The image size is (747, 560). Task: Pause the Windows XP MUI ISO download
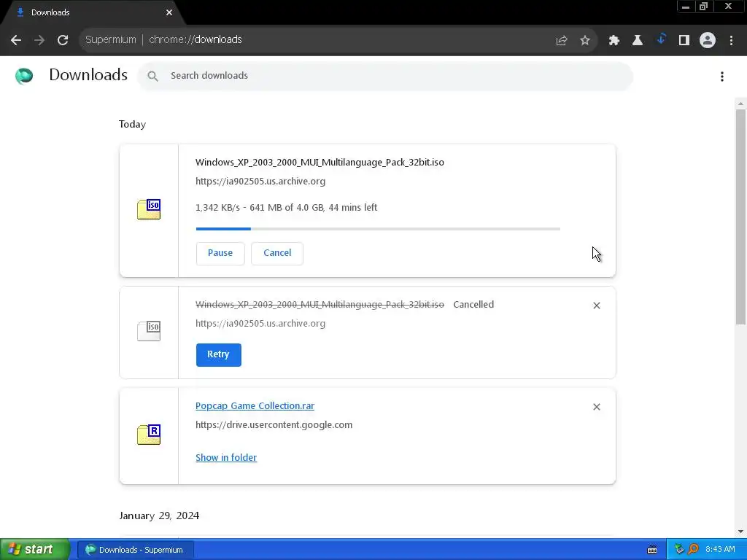coord(220,253)
